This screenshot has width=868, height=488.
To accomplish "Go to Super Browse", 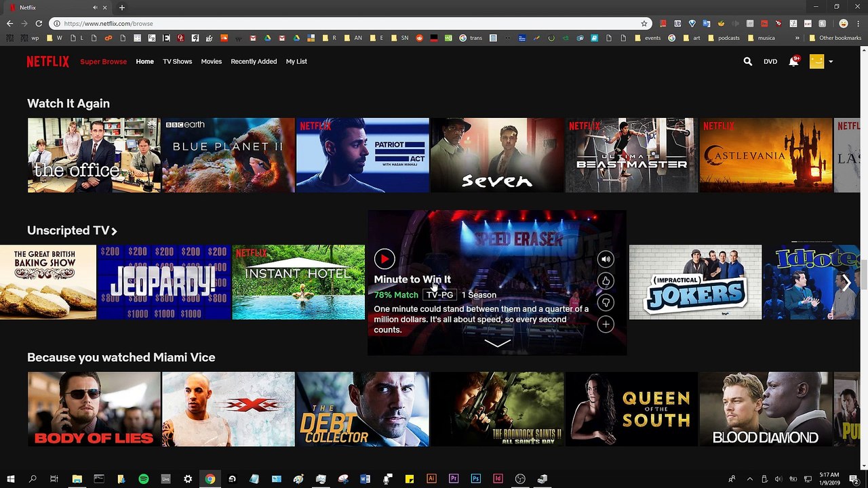I will pyautogui.click(x=103, y=62).
